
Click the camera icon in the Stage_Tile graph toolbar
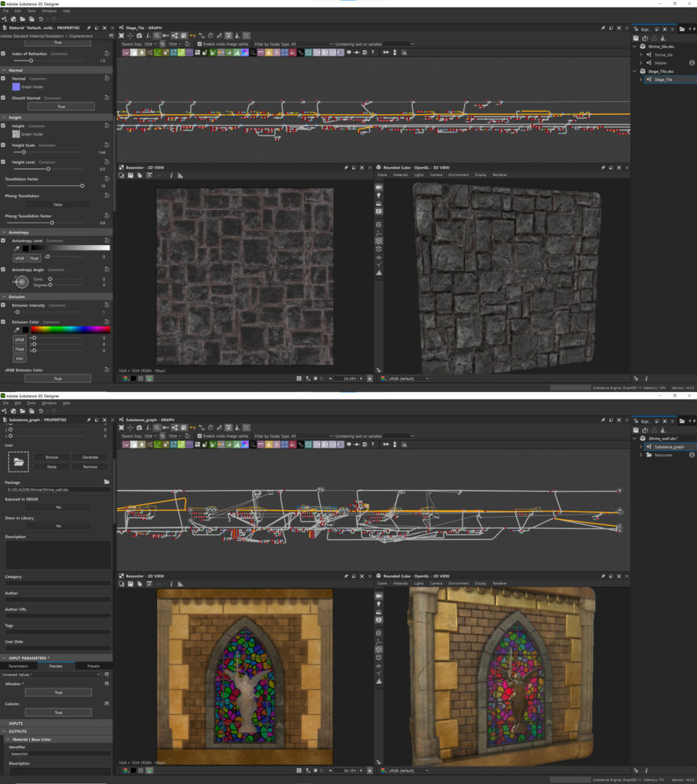139,35
